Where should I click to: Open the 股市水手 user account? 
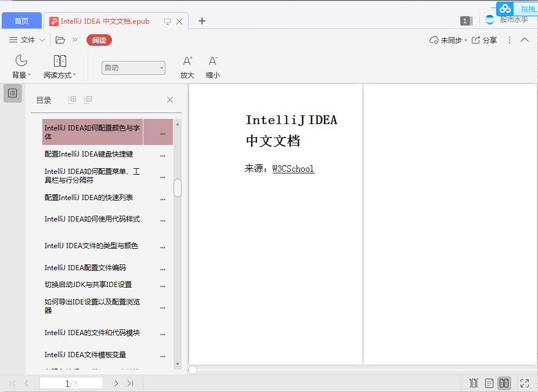507,20
